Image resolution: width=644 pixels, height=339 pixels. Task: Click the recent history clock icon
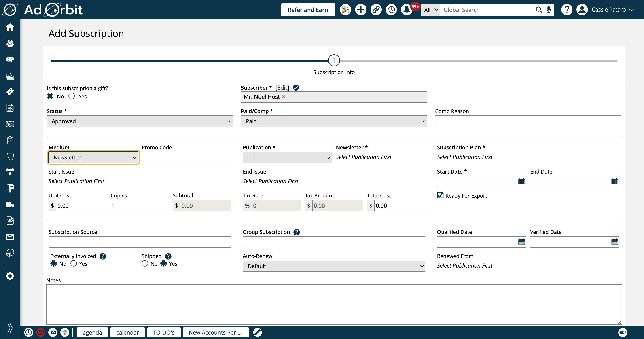[x=391, y=10]
